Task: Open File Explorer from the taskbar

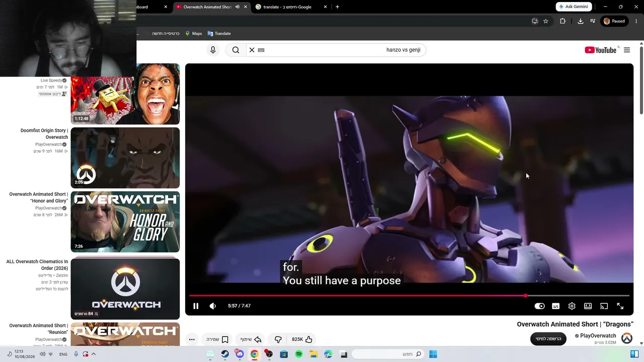Action: (x=313, y=354)
